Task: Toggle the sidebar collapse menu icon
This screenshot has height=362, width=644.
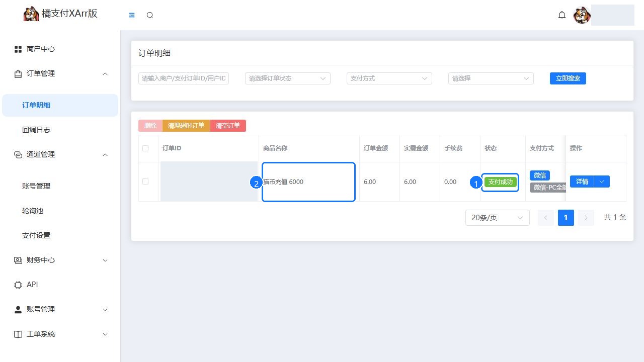Action: [x=132, y=15]
